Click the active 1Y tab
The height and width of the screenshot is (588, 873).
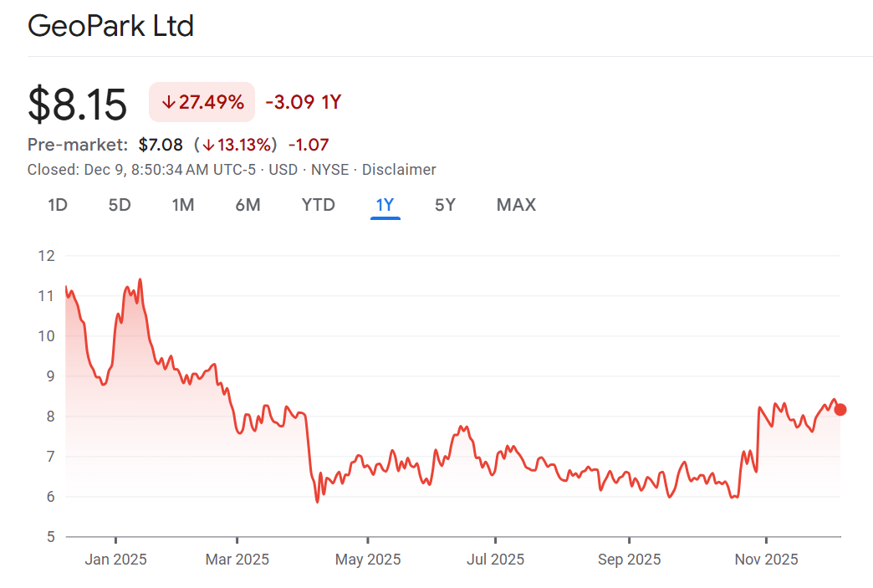(x=385, y=205)
